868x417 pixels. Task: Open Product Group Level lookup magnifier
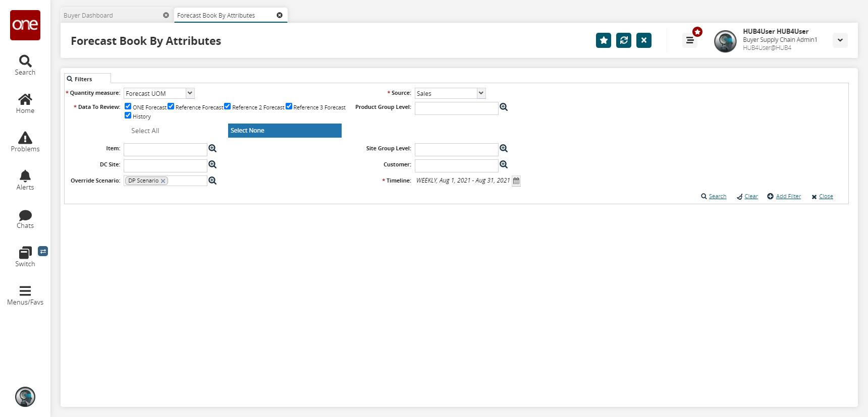[504, 107]
